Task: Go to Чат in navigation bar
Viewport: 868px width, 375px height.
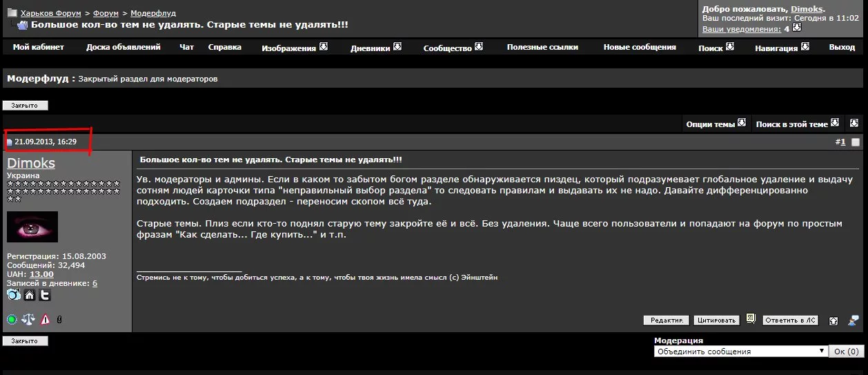Action: click(187, 47)
